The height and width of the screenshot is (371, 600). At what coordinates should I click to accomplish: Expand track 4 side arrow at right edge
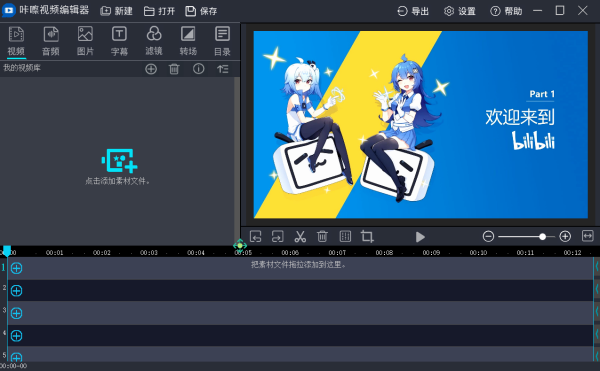597,334
